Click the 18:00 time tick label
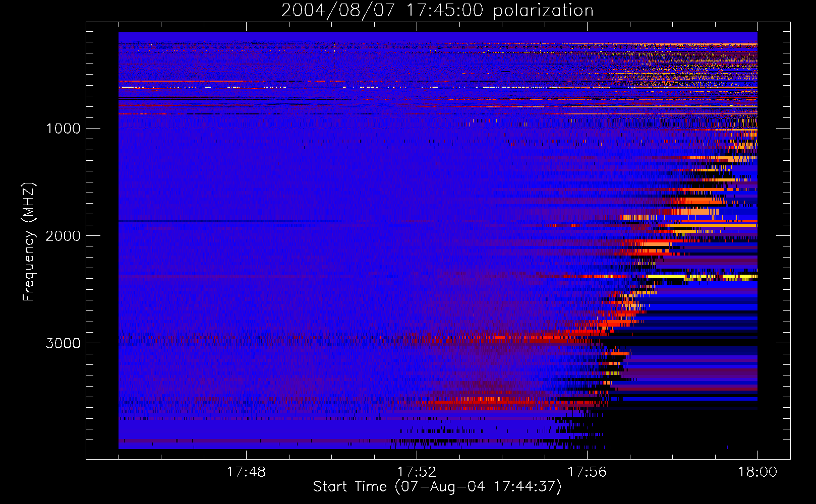This screenshot has width=816, height=504. [x=757, y=472]
